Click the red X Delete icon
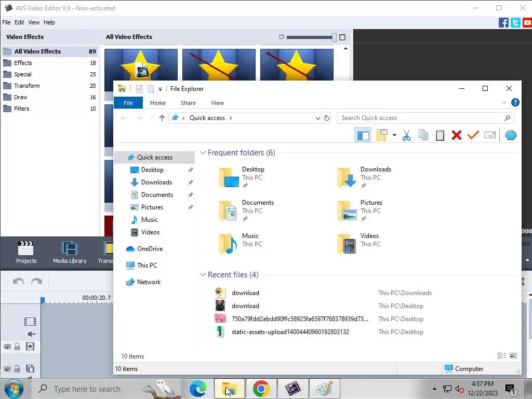532x399 pixels. (x=456, y=136)
